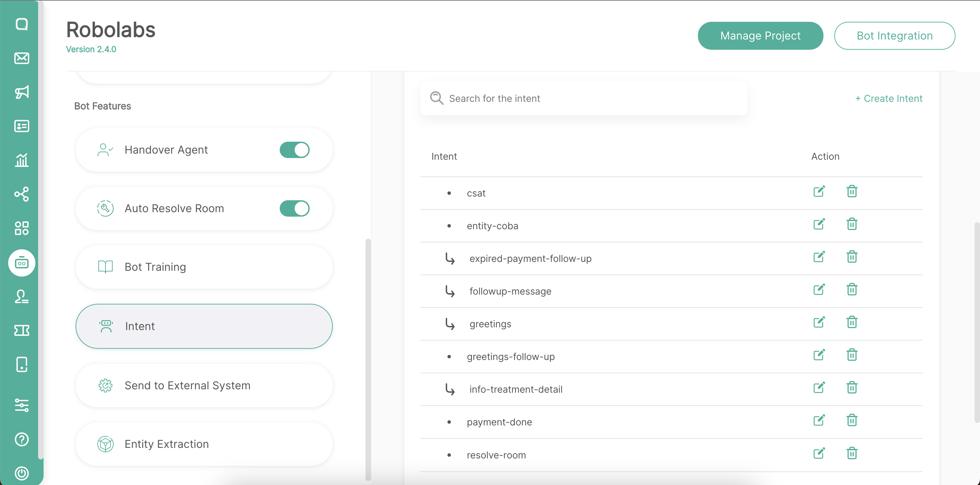The image size is (980, 485).
Task: Click the broadcast megaphone sidebar icon
Action: pyautogui.click(x=22, y=92)
